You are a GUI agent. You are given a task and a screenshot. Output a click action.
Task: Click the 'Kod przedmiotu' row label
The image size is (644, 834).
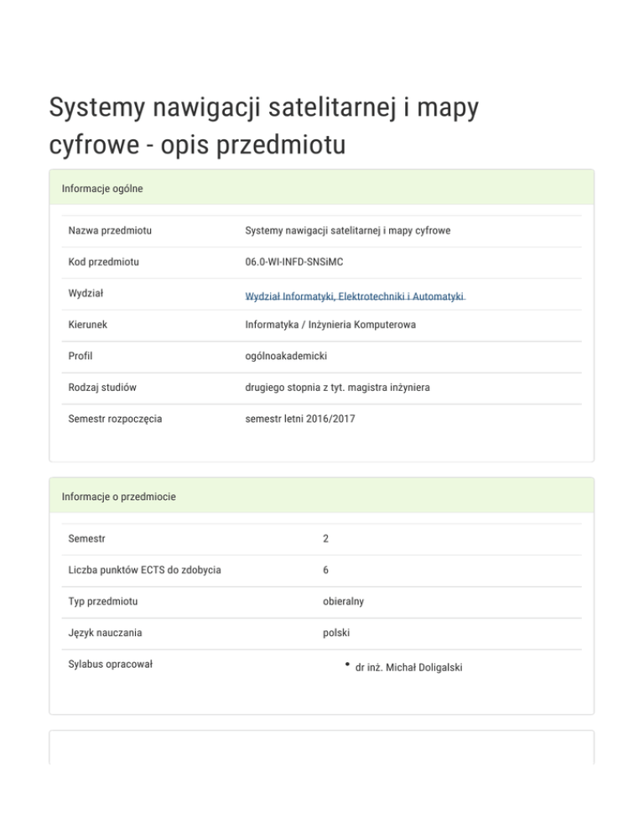coord(104,263)
